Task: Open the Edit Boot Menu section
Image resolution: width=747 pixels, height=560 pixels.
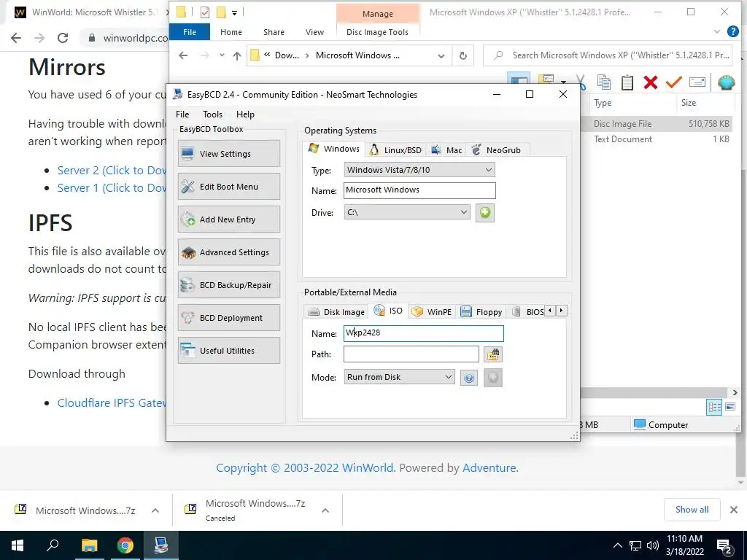Action: coord(228,186)
